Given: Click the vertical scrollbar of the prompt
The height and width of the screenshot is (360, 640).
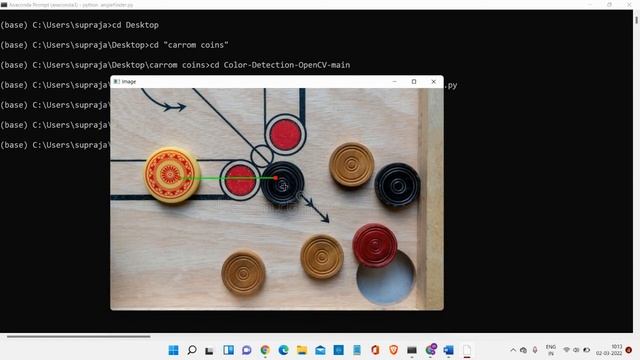Looking at the screenshot, I should (x=636, y=19).
